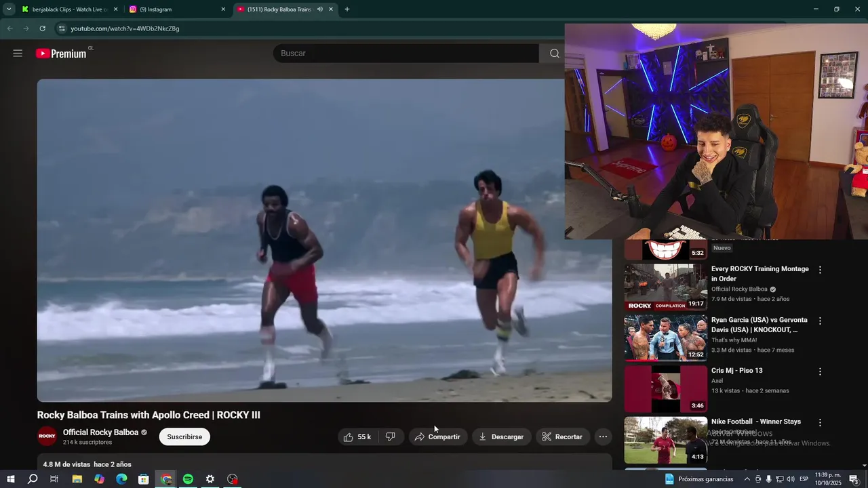The image size is (868, 488).
Task: Open the 3:46 Cris Mj thumbnail
Action: pos(665,389)
